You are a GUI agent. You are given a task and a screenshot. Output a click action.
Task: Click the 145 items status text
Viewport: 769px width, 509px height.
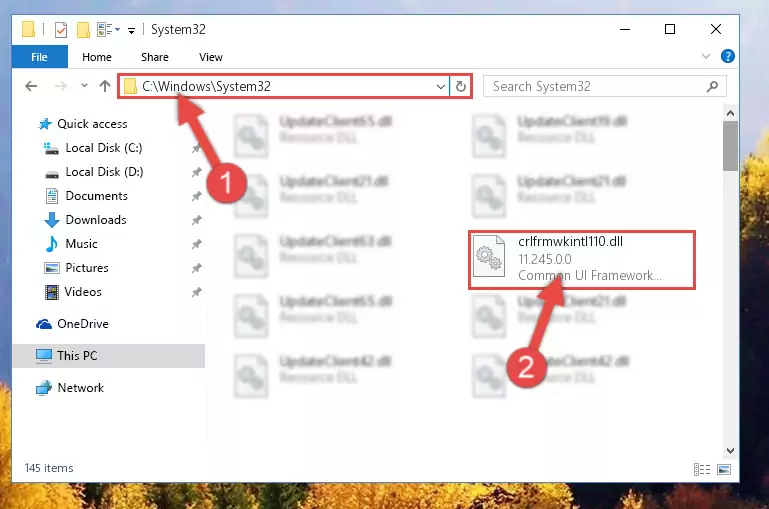pyautogui.click(x=49, y=468)
